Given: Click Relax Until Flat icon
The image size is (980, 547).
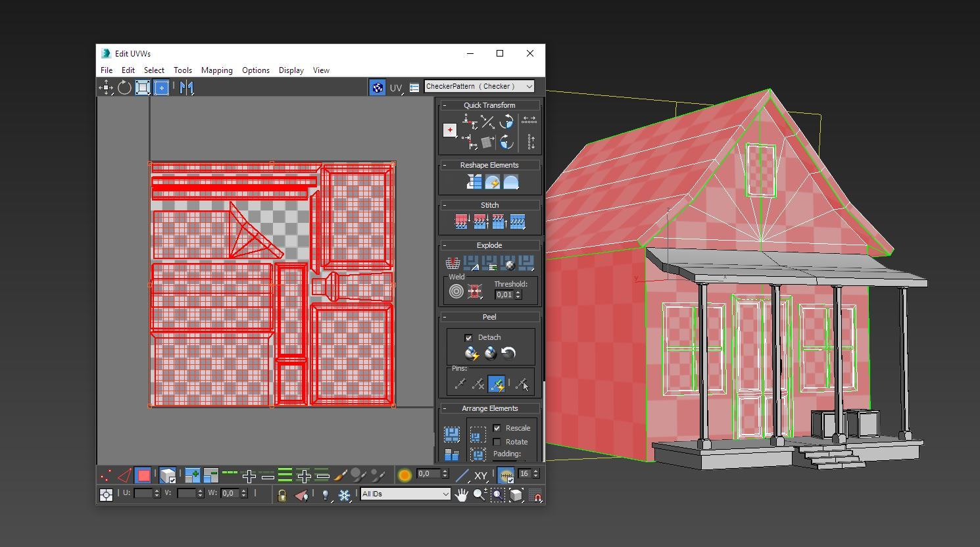Looking at the screenshot, I should 492,183.
